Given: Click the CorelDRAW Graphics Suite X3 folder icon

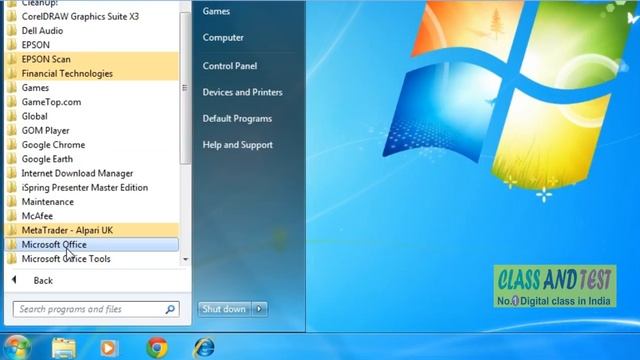Looking at the screenshot, I should click(12, 16).
